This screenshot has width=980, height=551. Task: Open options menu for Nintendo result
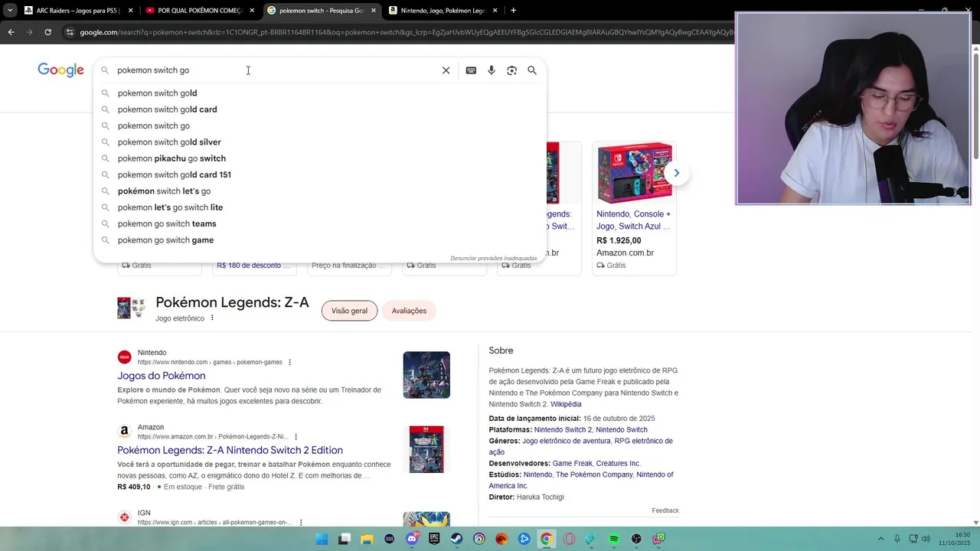click(289, 362)
